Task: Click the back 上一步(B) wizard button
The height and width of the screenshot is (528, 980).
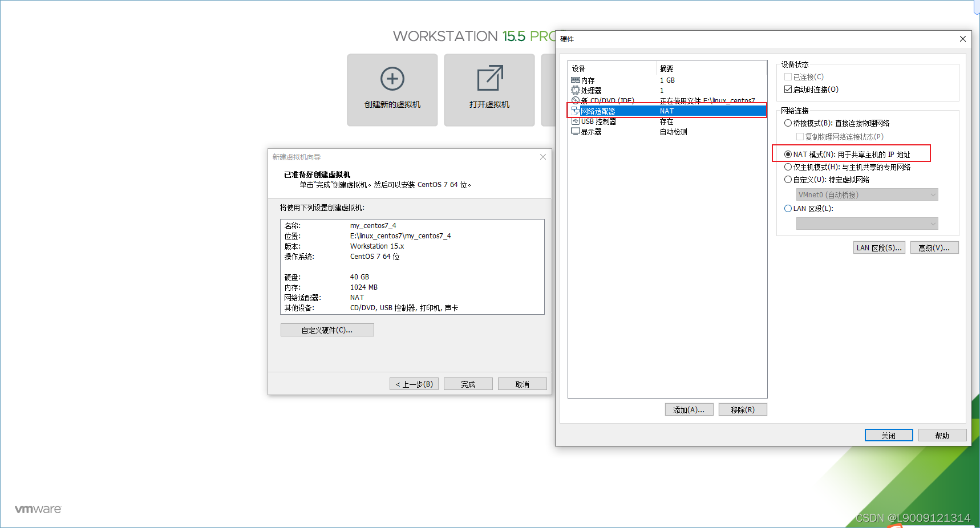Action: [x=414, y=384]
